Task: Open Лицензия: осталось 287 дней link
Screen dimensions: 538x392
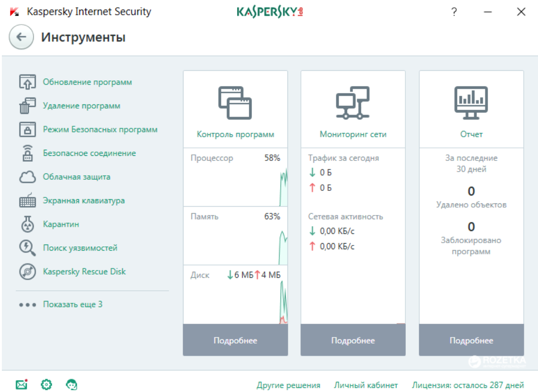Action: point(468,385)
